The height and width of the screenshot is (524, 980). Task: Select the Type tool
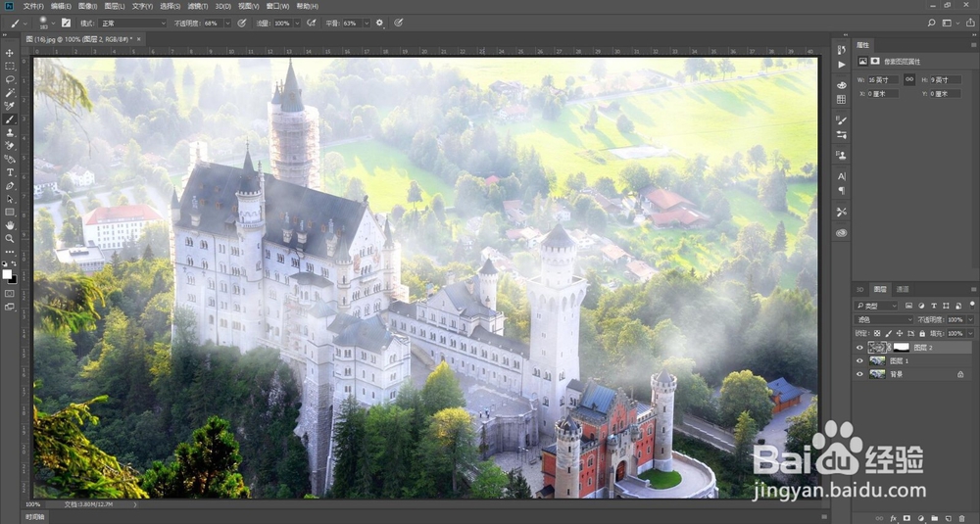point(10,172)
